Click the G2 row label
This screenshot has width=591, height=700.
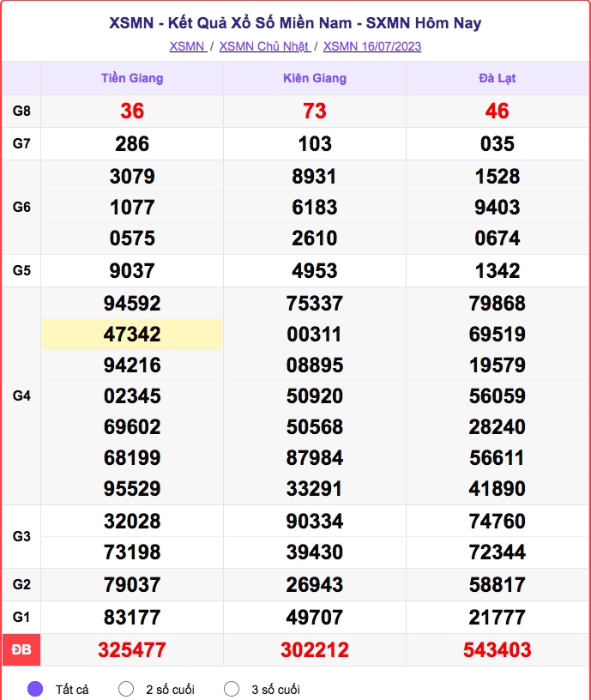(x=21, y=584)
